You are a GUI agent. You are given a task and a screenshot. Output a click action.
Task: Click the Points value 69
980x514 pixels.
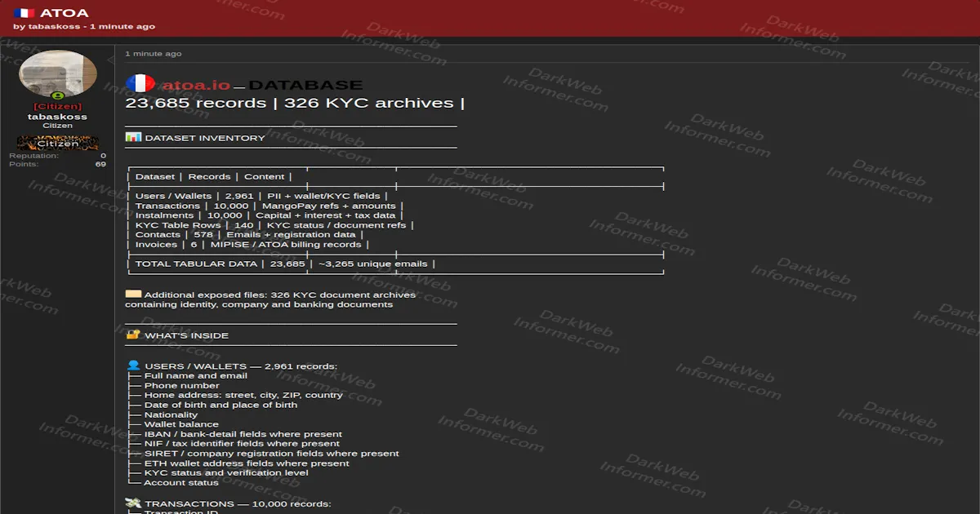click(100, 164)
